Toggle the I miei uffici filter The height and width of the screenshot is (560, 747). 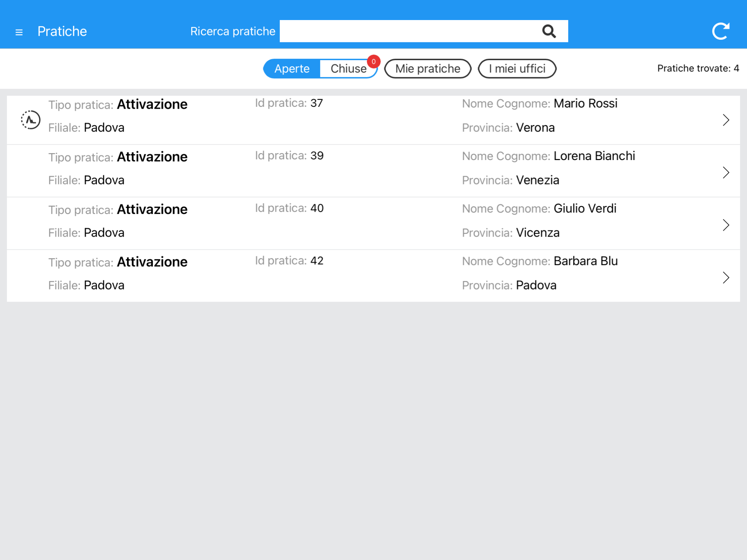[x=517, y=69]
